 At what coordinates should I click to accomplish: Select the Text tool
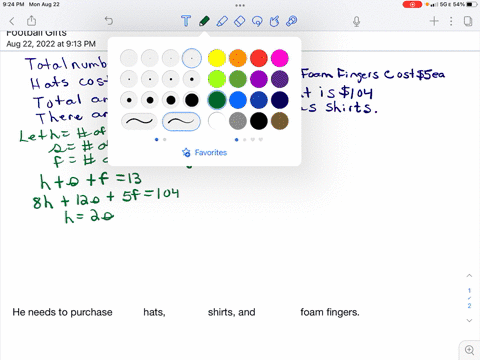pos(186,21)
